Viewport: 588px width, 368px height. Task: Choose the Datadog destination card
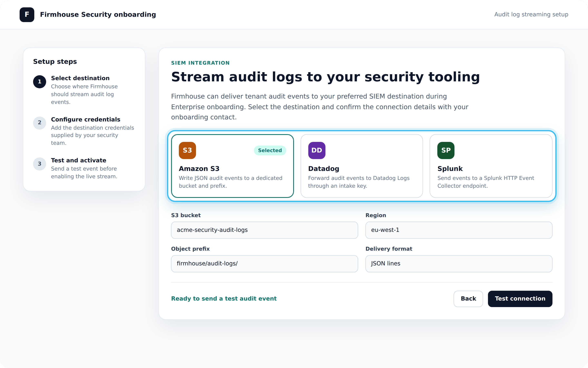[362, 166]
